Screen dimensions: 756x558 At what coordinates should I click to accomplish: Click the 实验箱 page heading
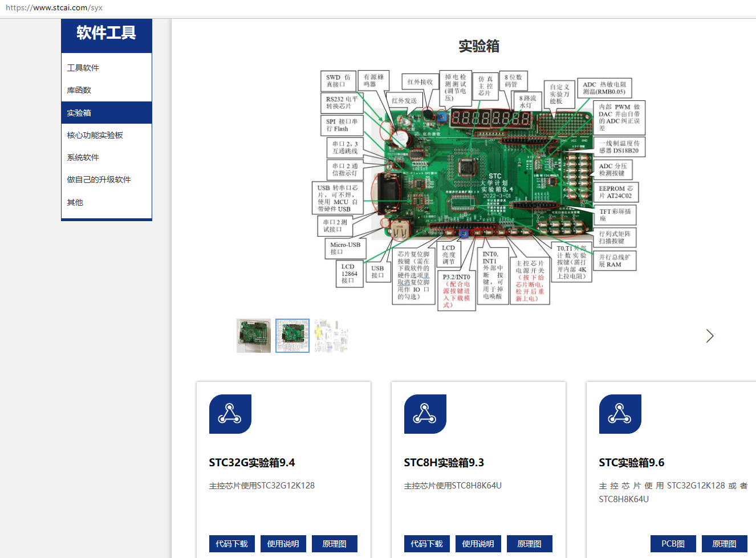tap(479, 46)
